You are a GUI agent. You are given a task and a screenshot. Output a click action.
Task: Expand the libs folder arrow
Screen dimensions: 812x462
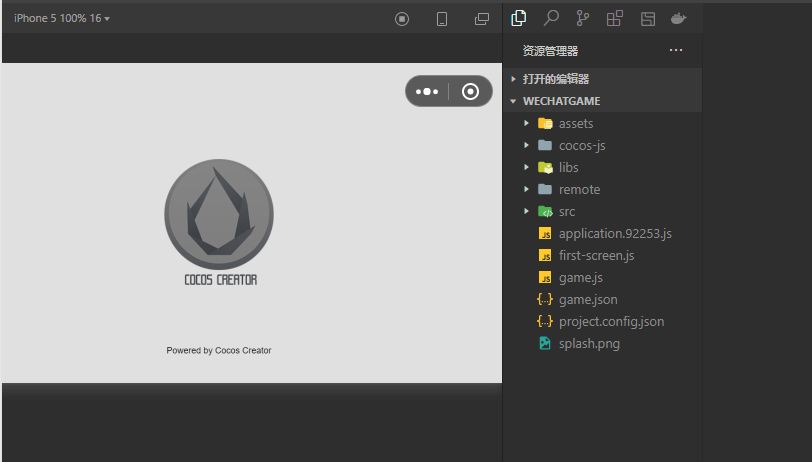(526, 167)
